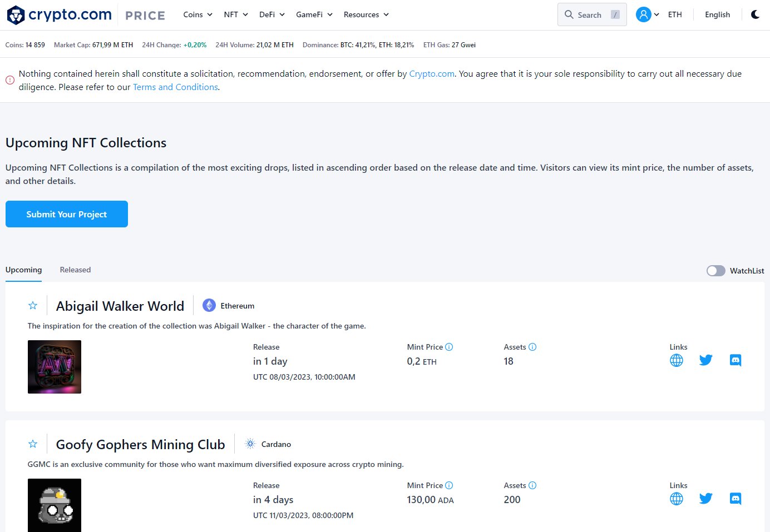
Task: Click the release date UTC 08/03/2023
Action: (x=304, y=377)
